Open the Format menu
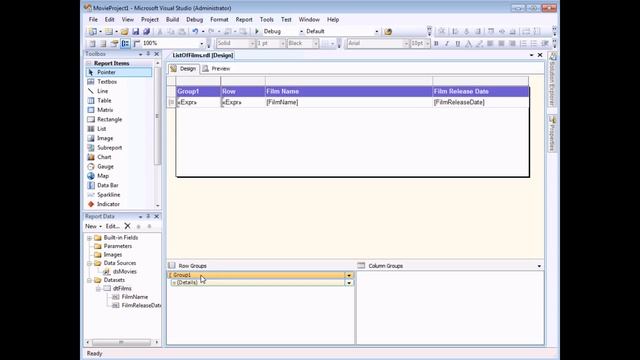Image resolution: width=640 pixels, height=360 pixels. [219, 20]
